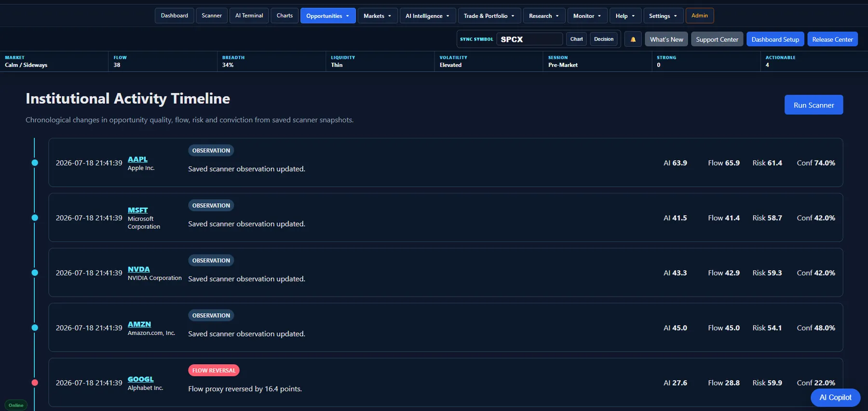The image size is (868, 411).
Task: Click the Actionable 4 stat
Action: 814,61
